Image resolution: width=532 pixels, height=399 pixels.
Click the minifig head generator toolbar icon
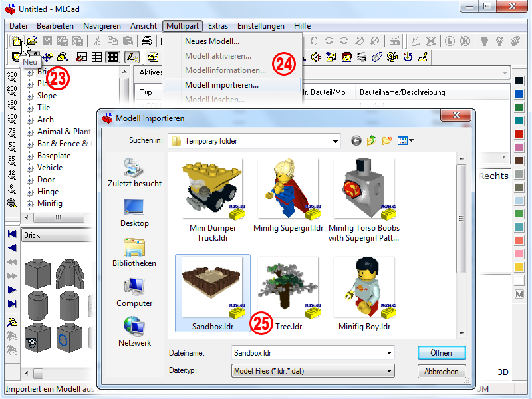click(346, 57)
